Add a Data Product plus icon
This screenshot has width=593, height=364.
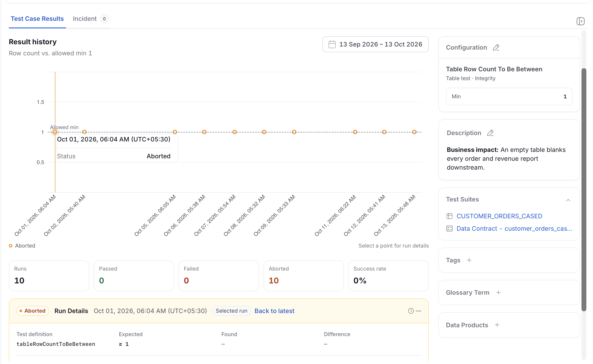[x=497, y=325]
